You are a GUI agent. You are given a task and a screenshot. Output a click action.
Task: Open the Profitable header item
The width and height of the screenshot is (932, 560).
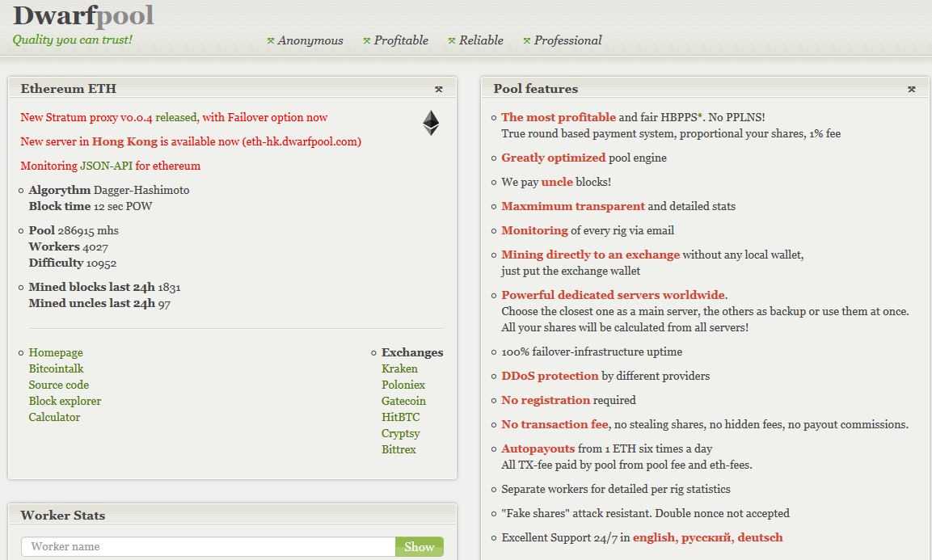point(401,40)
